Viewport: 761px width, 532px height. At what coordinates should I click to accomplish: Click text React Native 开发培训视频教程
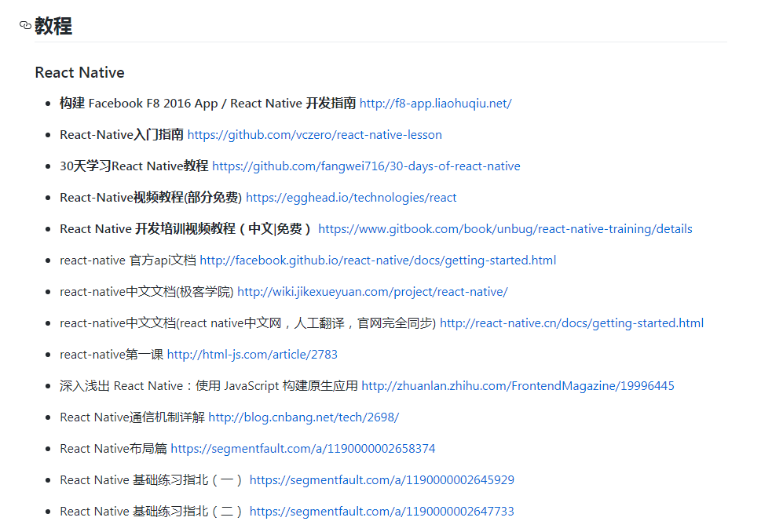coord(148,229)
